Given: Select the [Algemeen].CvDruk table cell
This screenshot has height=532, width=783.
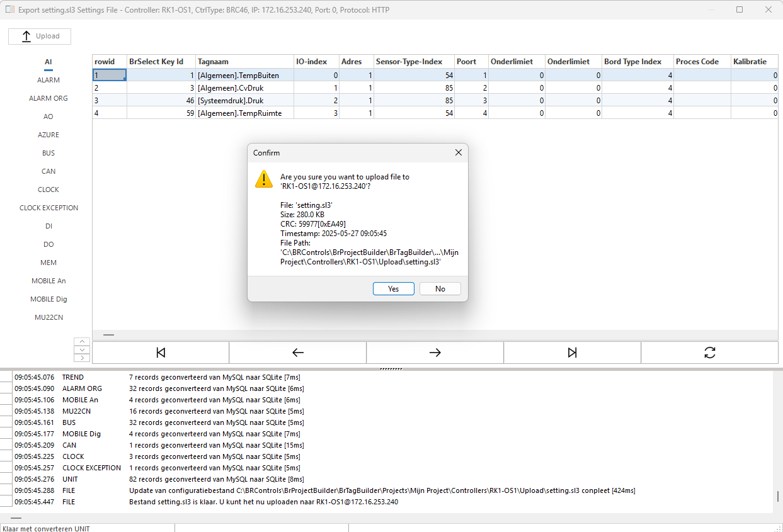Looking at the screenshot, I should click(244, 88).
